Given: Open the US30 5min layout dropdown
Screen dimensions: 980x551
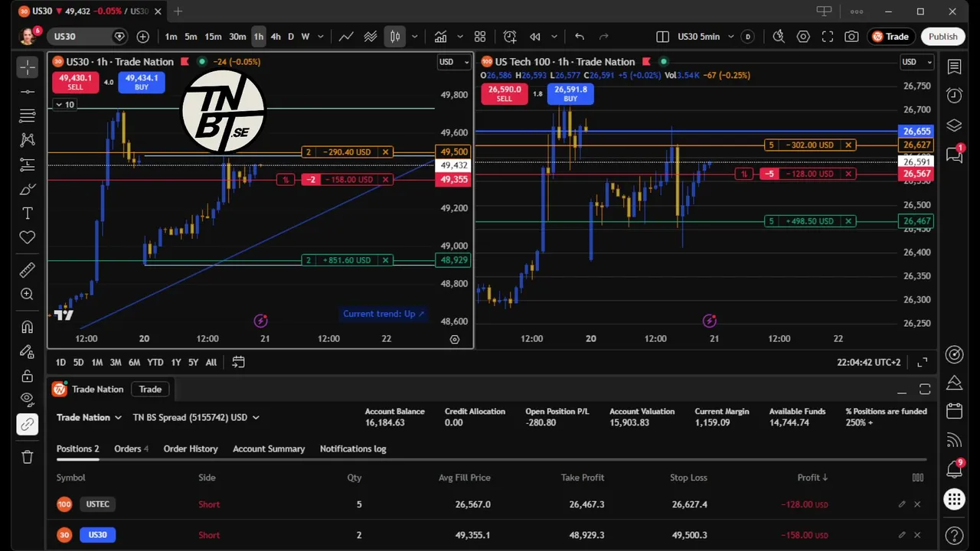Looking at the screenshot, I should point(730,36).
